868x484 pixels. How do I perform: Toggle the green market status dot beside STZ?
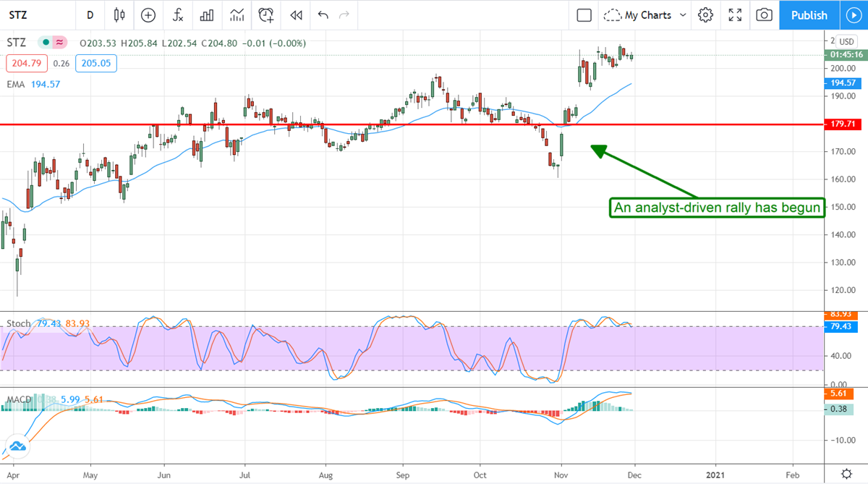point(46,43)
